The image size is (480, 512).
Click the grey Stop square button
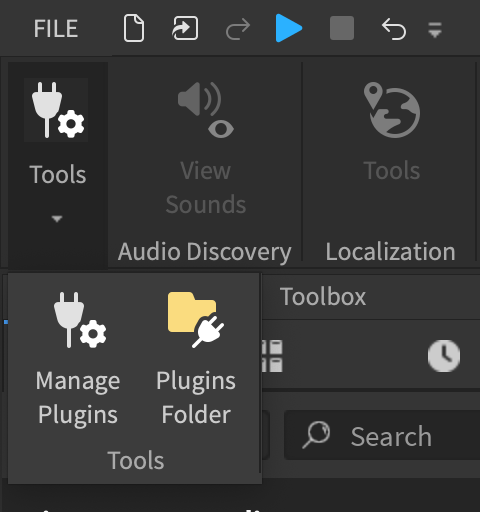coord(342,28)
